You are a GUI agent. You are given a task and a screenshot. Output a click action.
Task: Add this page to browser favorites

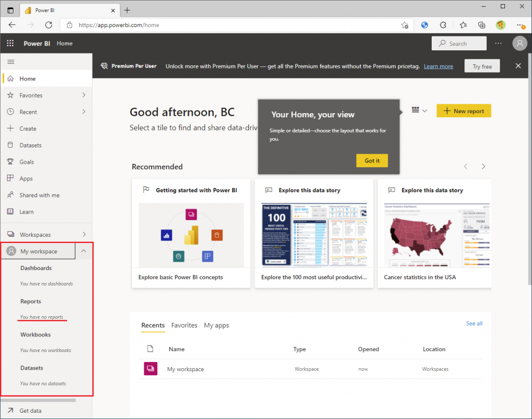point(404,25)
